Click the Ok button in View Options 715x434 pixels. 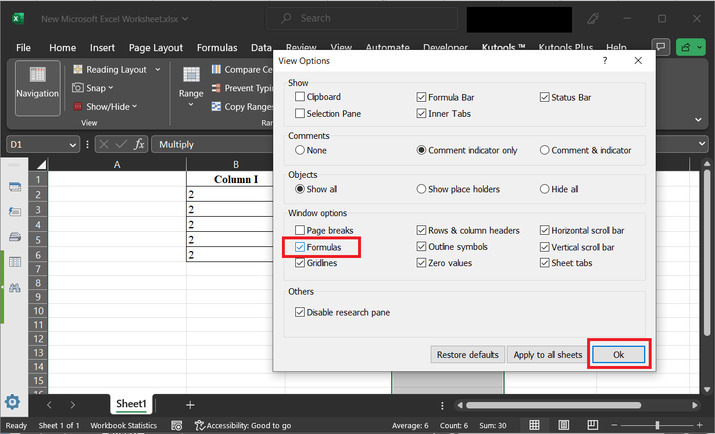pyautogui.click(x=618, y=355)
